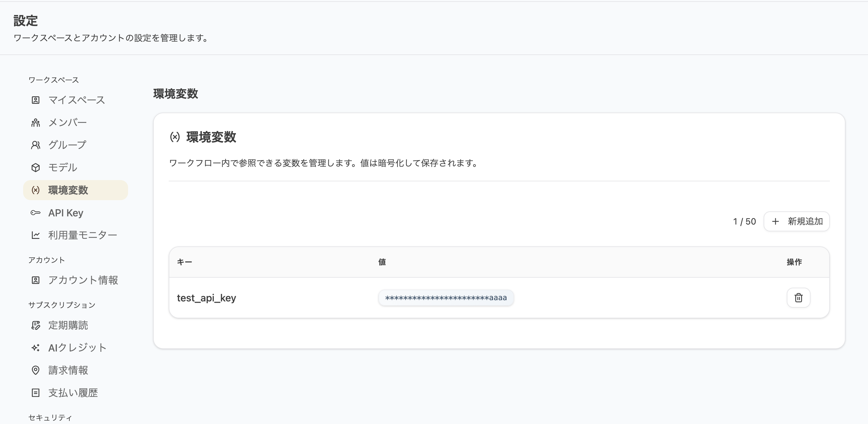
Task: Go to メンバー settings
Action: click(x=76, y=123)
